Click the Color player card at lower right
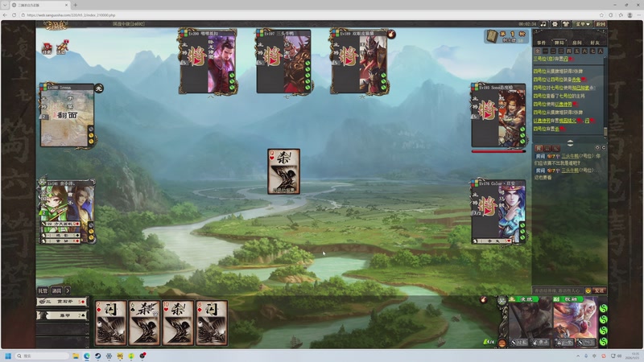This screenshot has width=644, height=362. pyautogui.click(x=498, y=212)
